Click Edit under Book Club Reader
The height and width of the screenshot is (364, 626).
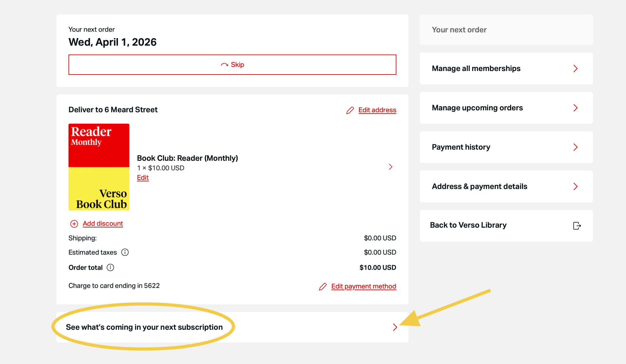tap(143, 178)
